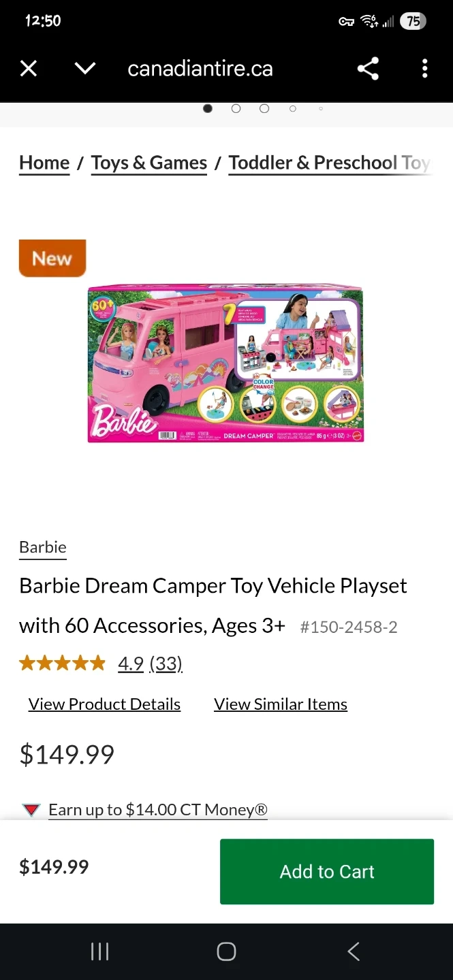Screen dimensions: 453x980
Task: Add the item to cart
Action: (x=327, y=872)
